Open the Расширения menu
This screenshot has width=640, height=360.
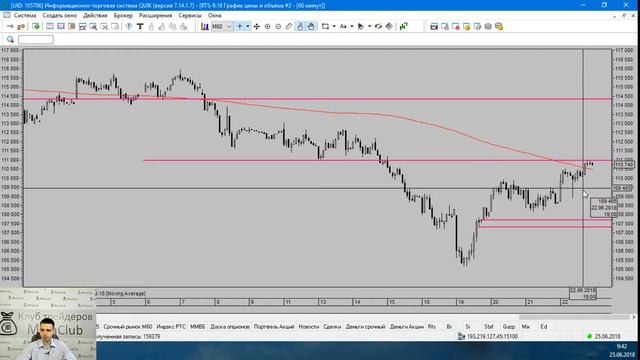pos(156,15)
